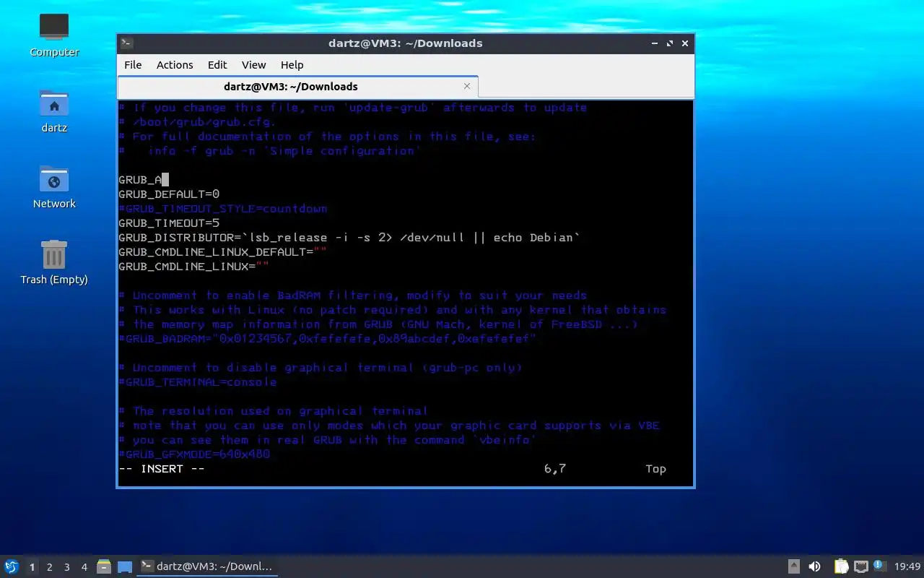Switch to workspace 2
This screenshot has width=924, height=578.
[50, 567]
